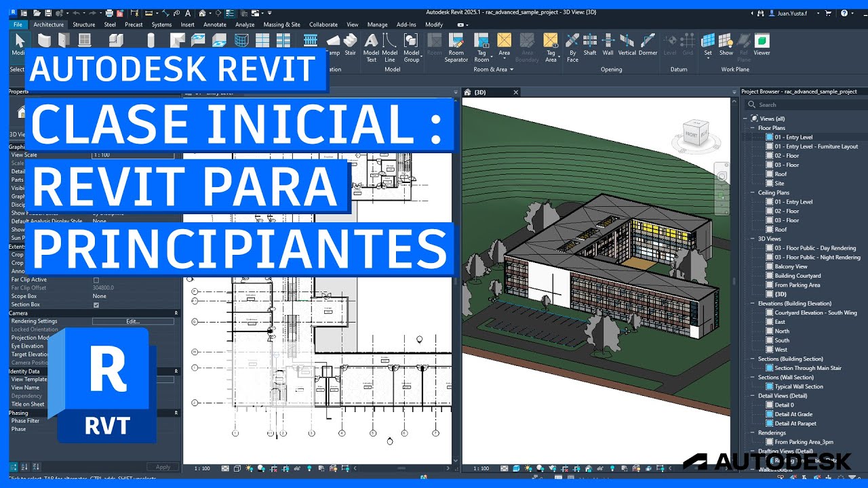Click the visual style icon in plan view bar
This screenshot has width=868, height=488.
[238, 468]
